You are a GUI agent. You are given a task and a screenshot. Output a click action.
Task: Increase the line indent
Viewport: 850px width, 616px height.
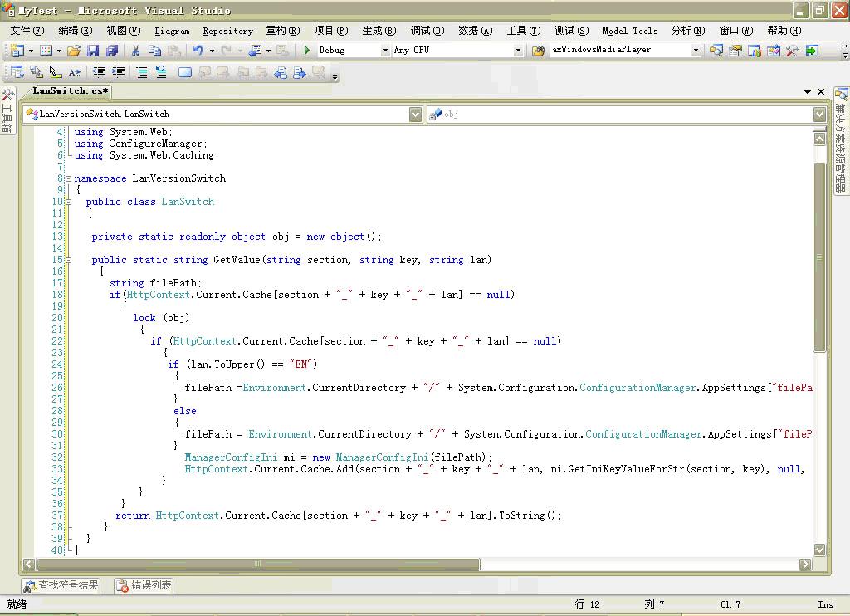[119, 72]
